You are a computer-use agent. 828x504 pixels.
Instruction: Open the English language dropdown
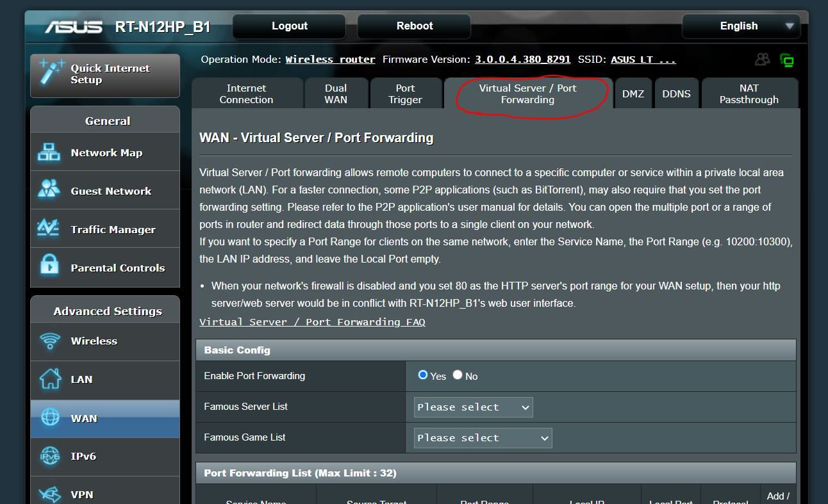[741, 26]
